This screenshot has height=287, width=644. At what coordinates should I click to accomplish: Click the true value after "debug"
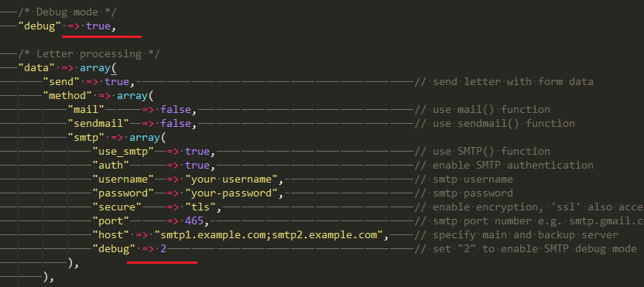[98, 26]
